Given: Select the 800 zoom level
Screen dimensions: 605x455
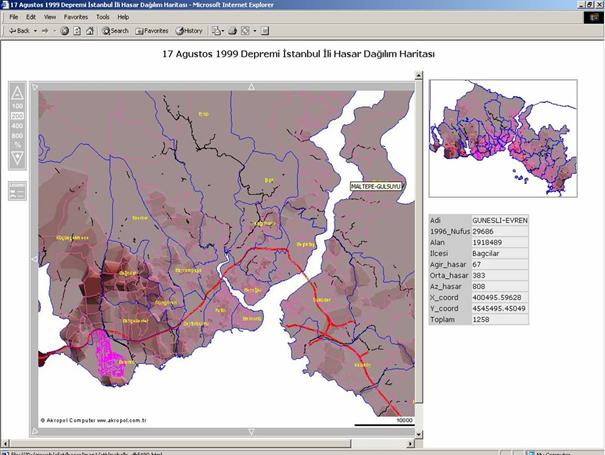Looking at the screenshot, I should (x=17, y=136).
